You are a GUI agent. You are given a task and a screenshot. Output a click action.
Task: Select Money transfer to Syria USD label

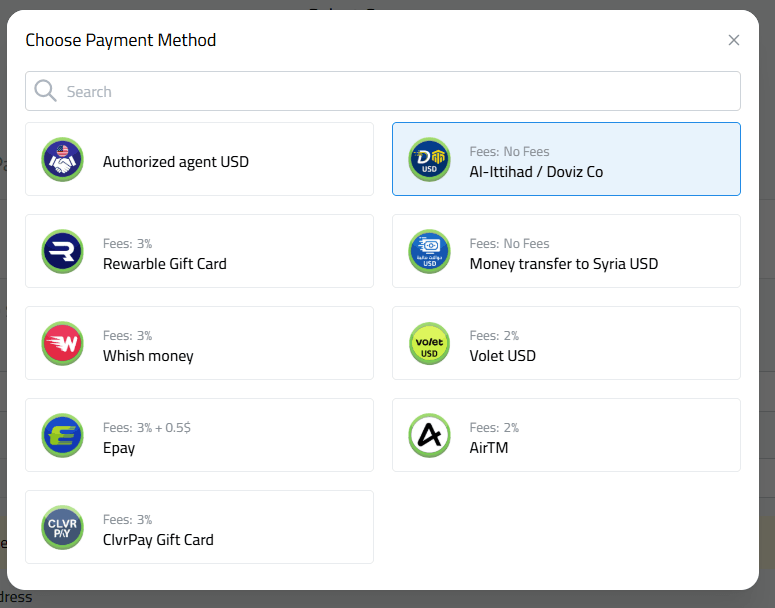click(x=563, y=264)
